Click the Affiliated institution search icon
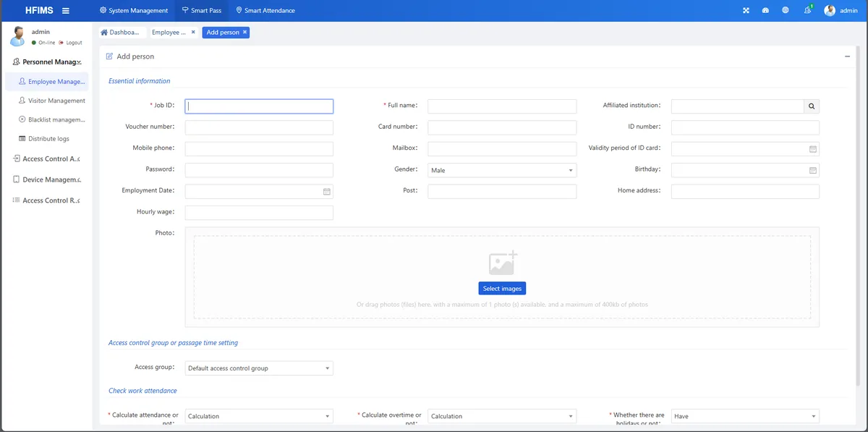 (812, 106)
